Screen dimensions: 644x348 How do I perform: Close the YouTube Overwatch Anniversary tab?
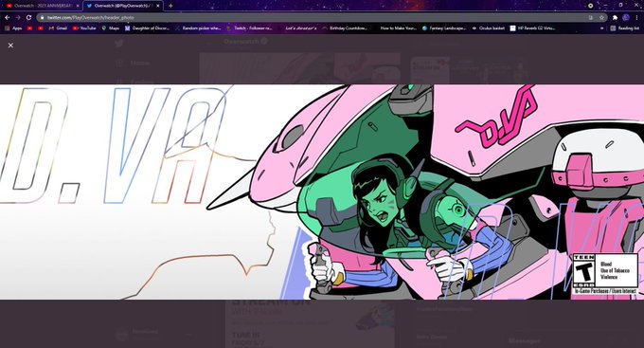tap(78, 6)
